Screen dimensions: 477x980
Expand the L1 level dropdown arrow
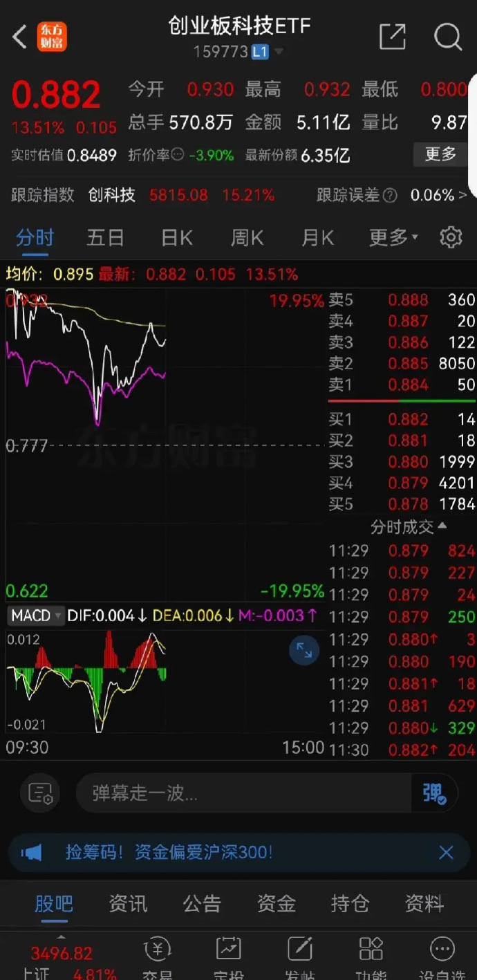(x=279, y=52)
